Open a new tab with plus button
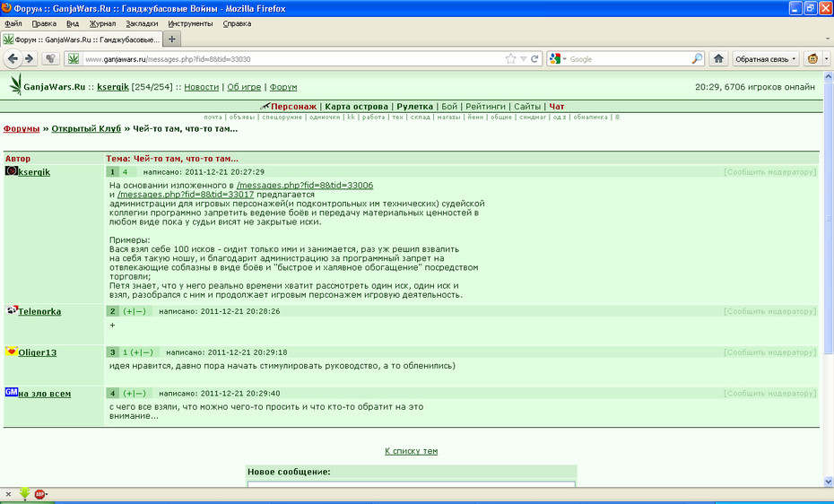The width and height of the screenshot is (834, 504). [172, 39]
